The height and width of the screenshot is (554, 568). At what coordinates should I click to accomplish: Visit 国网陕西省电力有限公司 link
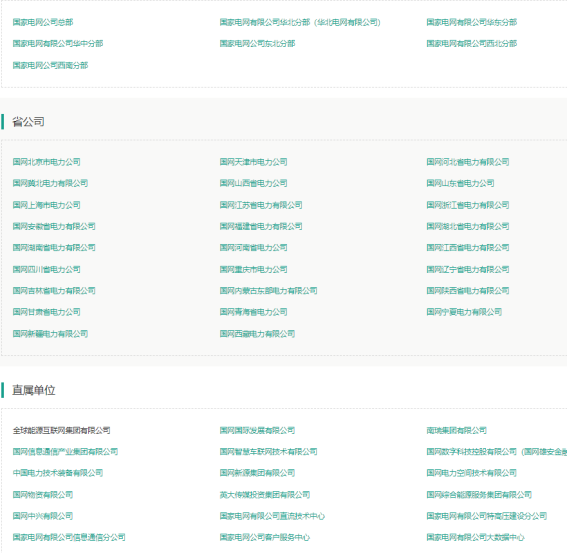tap(468, 291)
